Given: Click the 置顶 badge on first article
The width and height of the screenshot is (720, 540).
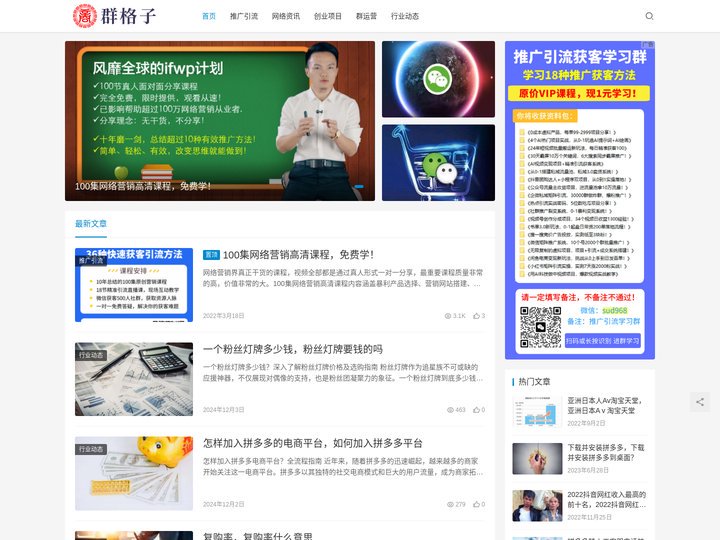Looking at the screenshot, I should tap(211, 254).
